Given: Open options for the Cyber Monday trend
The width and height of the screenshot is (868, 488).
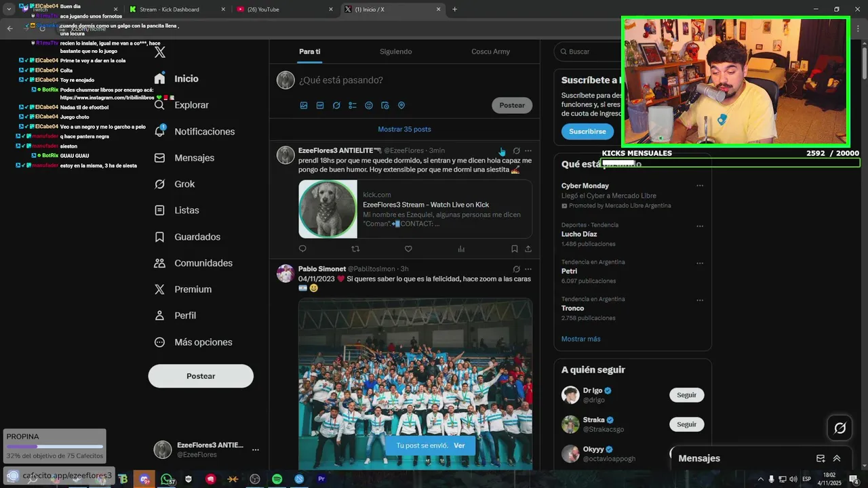Looking at the screenshot, I should pyautogui.click(x=700, y=186).
